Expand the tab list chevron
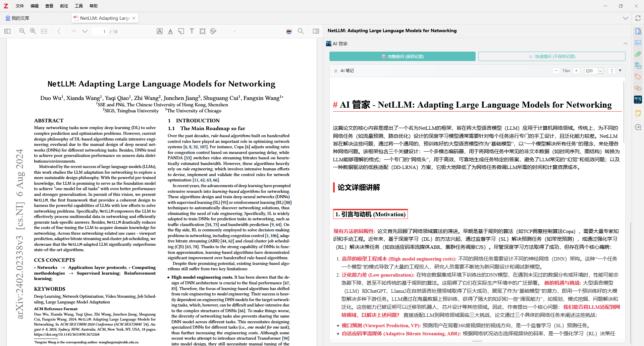The height and width of the screenshot is (346, 644). (x=625, y=18)
